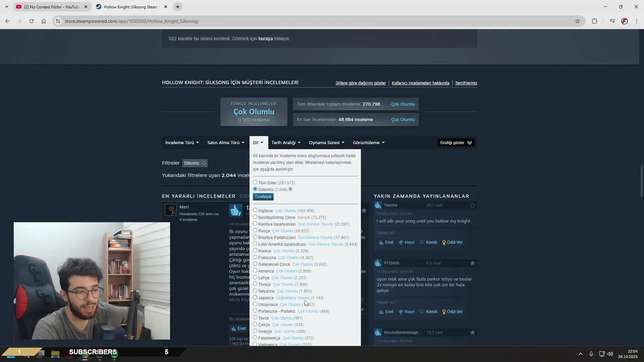Open the Tercihleriniz link
Image resolution: width=644 pixels, height=362 pixels.
click(x=466, y=83)
